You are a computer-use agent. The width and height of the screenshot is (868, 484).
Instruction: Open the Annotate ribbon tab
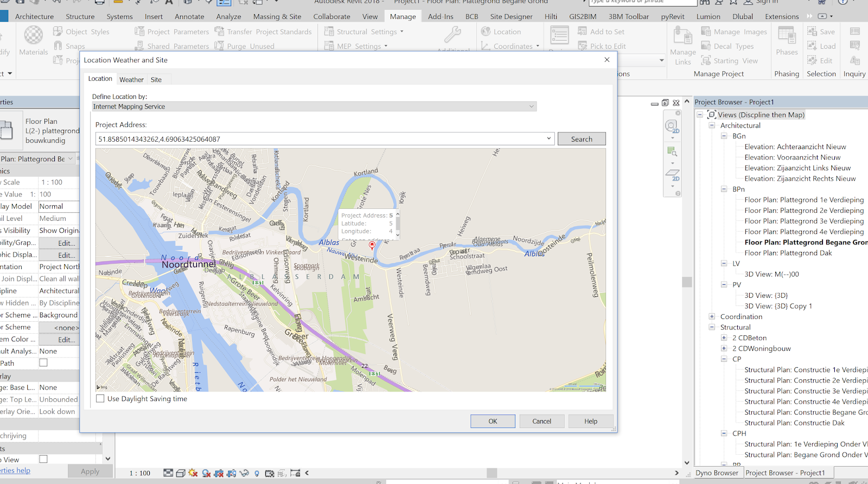189,17
